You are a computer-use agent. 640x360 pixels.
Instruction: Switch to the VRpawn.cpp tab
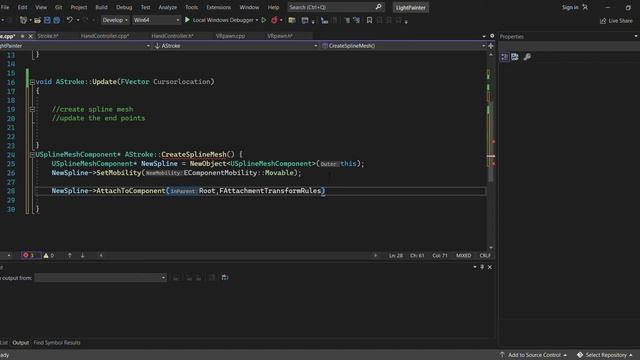click(230, 36)
